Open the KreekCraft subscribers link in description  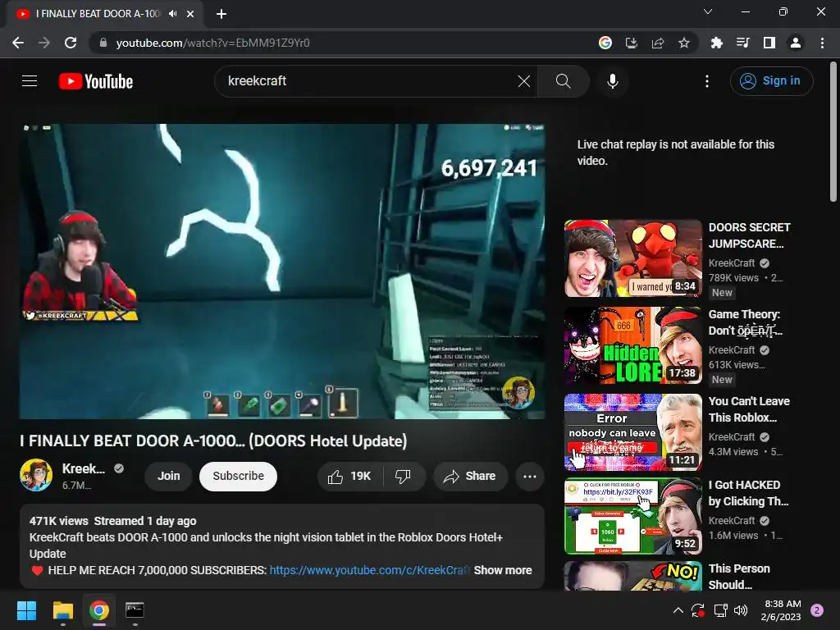point(370,571)
